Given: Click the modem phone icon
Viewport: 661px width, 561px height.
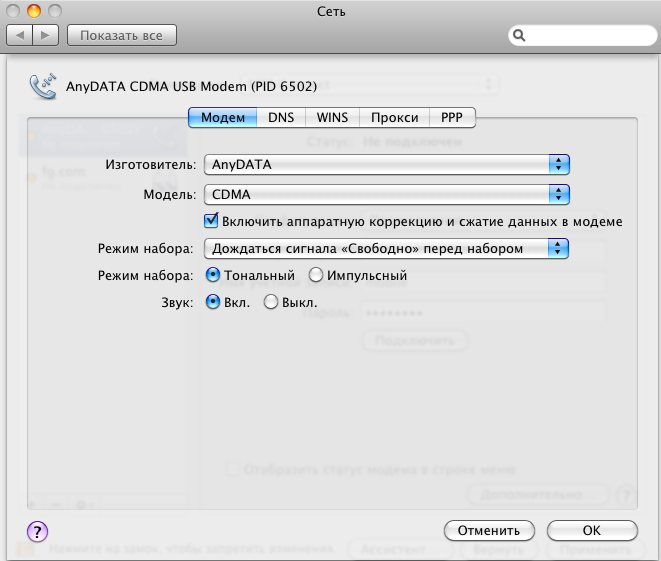Looking at the screenshot, I should click(43, 86).
